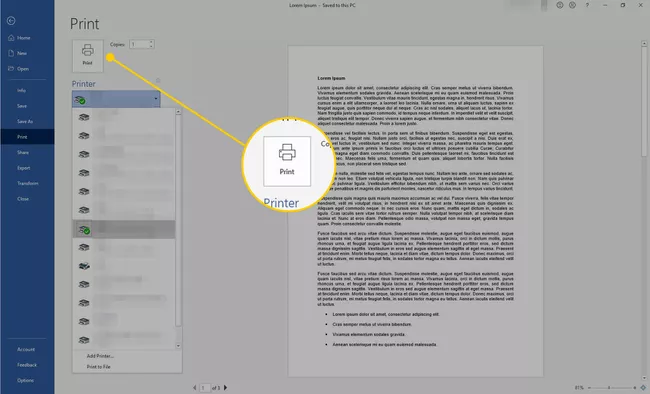Click the print preview vertical scrollbar thumb
This screenshot has height=394, width=650.
[644, 102]
